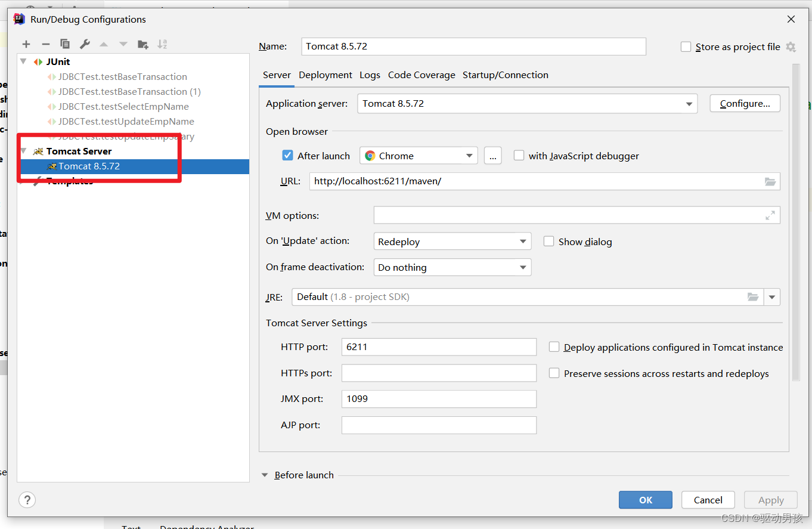Open Store as project file gear settings
812x529 pixels.
click(x=791, y=47)
